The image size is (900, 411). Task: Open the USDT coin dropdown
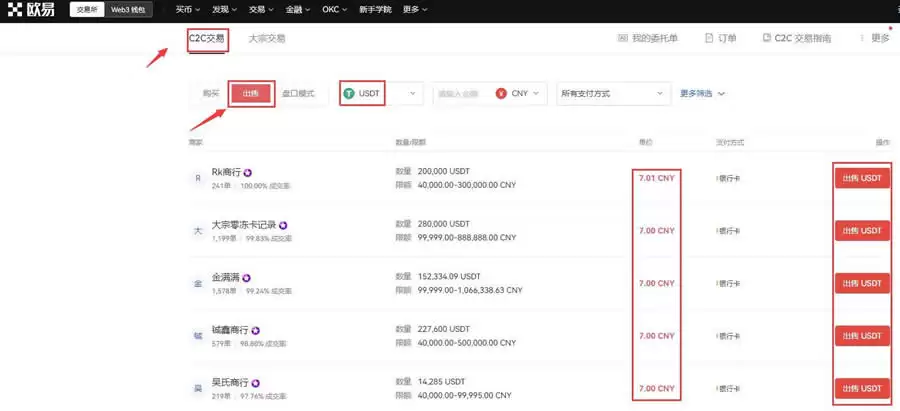coord(380,93)
